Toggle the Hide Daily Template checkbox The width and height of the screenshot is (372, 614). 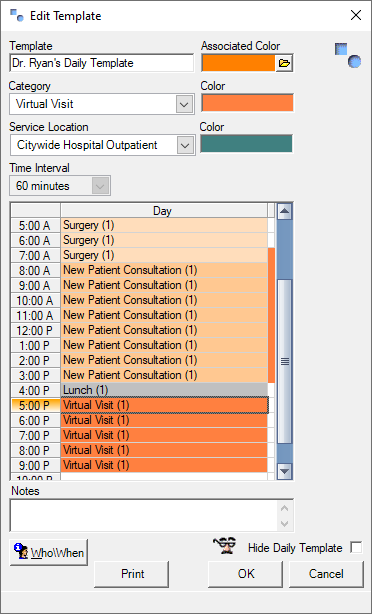[x=356, y=547]
